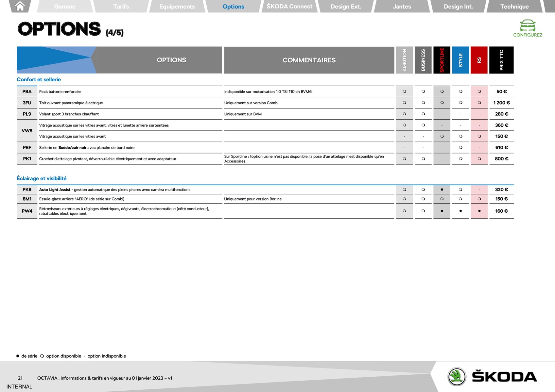Click the Sportline column header
The height and width of the screenshot is (392, 555).
442,60
